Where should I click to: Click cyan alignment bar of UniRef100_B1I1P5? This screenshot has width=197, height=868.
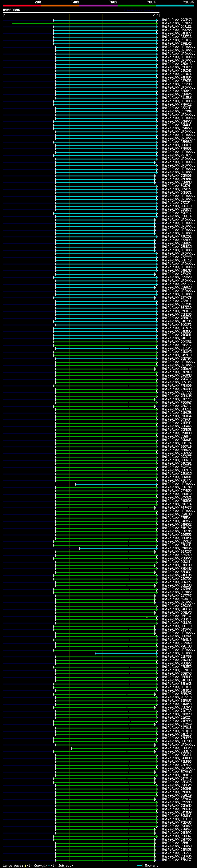[107, 349]
